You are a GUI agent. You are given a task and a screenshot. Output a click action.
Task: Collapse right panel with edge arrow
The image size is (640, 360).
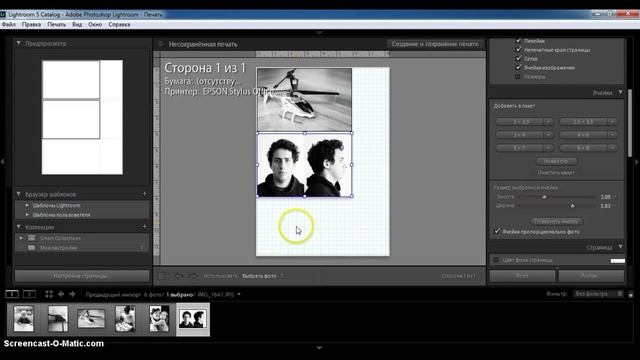click(x=637, y=162)
